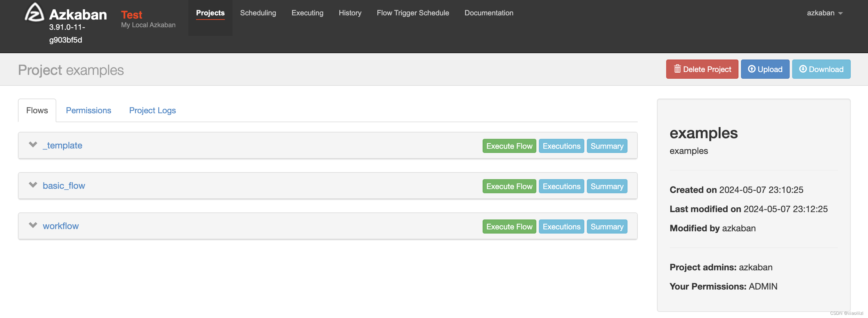The width and height of the screenshot is (868, 318).
Task: Click the 'My Local Azkaban' label
Action: [x=148, y=25]
